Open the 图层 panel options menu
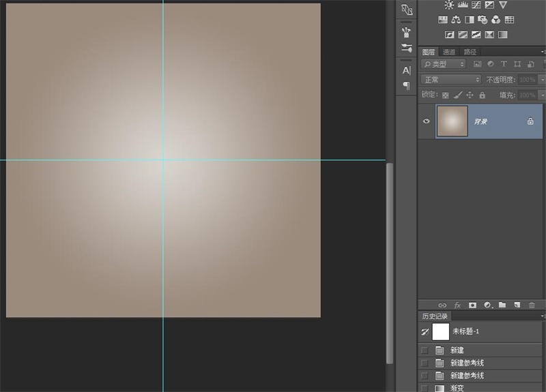Screen dimensions: 546x392 click(x=543, y=52)
